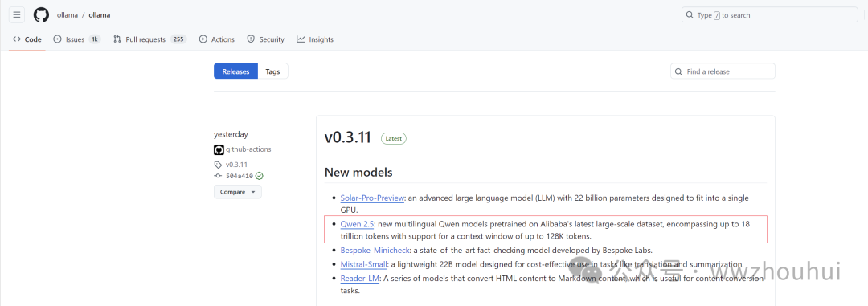The width and height of the screenshot is (868, 306).
Task: Go to the Security tab
Action: (x=266, y=39)
